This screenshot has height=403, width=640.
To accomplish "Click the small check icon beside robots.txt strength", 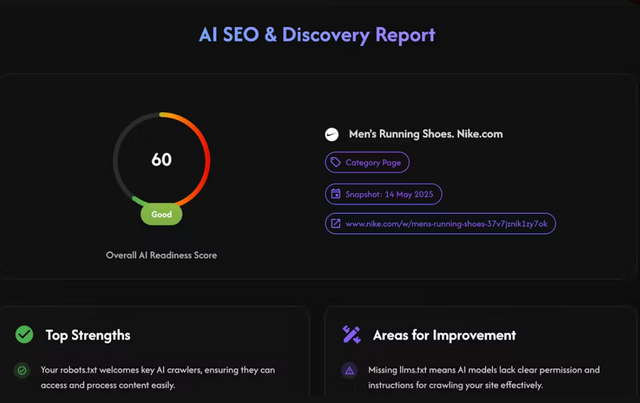I will [x=22, y=370].
